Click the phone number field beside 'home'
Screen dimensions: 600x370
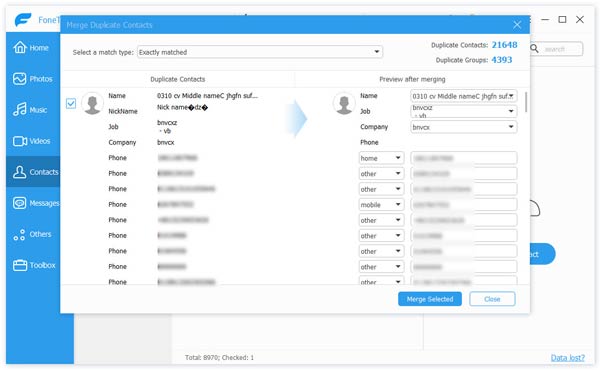click(x=464, y=158)
